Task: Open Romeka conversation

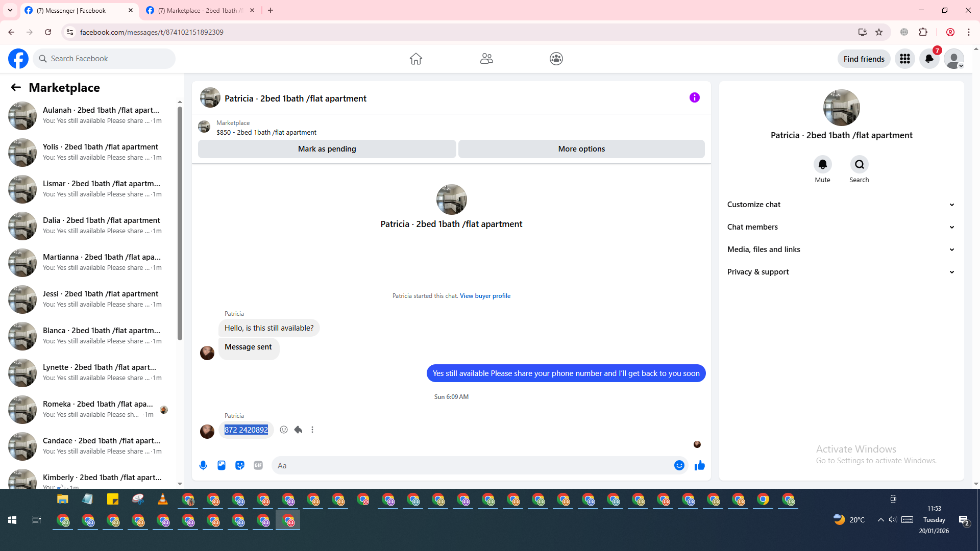Action: tap(88, 409)
